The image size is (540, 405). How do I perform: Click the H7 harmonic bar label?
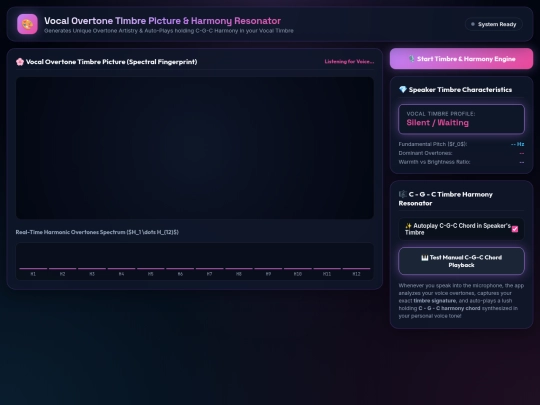[209, 274]
